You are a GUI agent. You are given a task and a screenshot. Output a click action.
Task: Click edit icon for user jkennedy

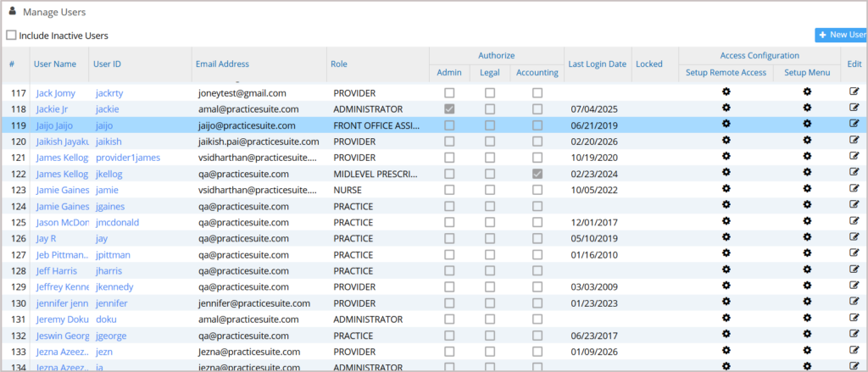pyautogui.click(x=854, y=287)
